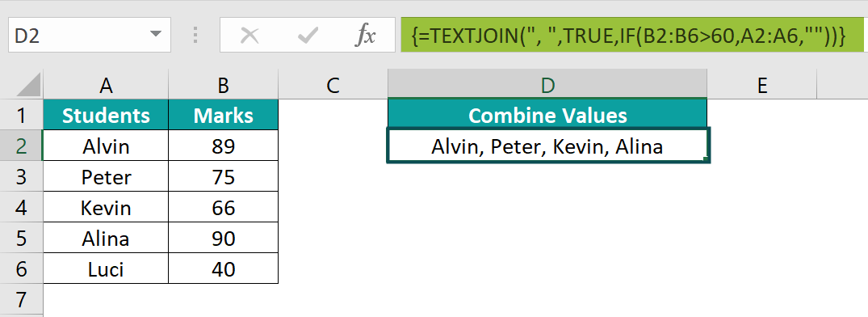Expand the Name Box dropdown arrow
Screen dimensions: 868x317
(x=155, y=36)
